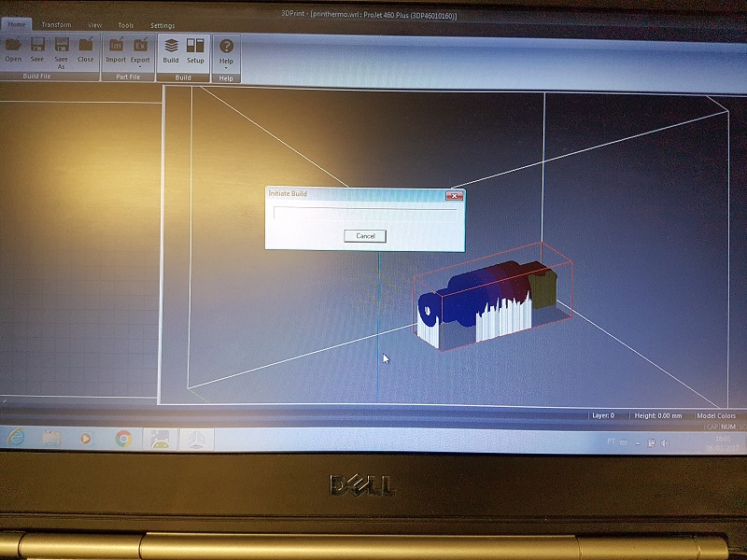Image resolution: width=747 pixels, height=560 pixels.
Task: Import a part file
Action: coord(116,50)
